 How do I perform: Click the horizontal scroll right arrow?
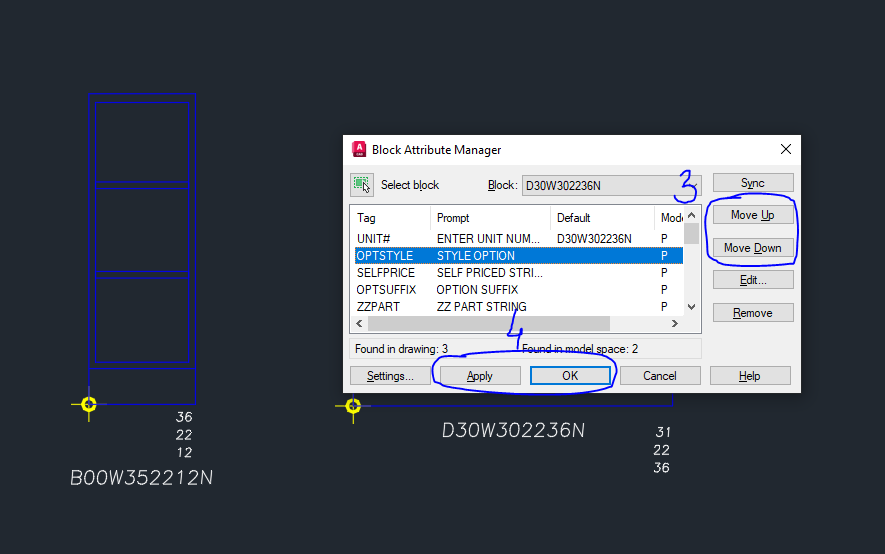(x=674, y=323)
